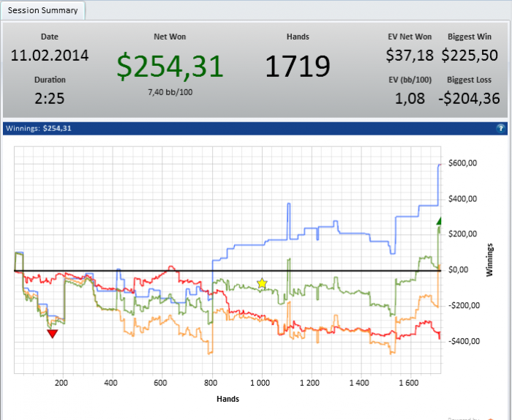The width and height of the screenshot is (512, 420).
Task: Click the Biggest Loss heading label
Action: point(469,80)
